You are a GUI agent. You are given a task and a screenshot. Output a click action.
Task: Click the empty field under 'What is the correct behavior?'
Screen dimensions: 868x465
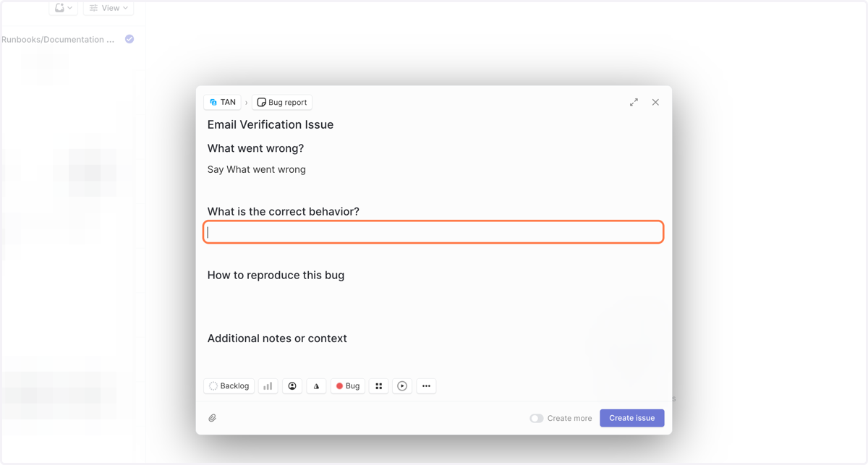pyautogui.click(x=433, y=232)
